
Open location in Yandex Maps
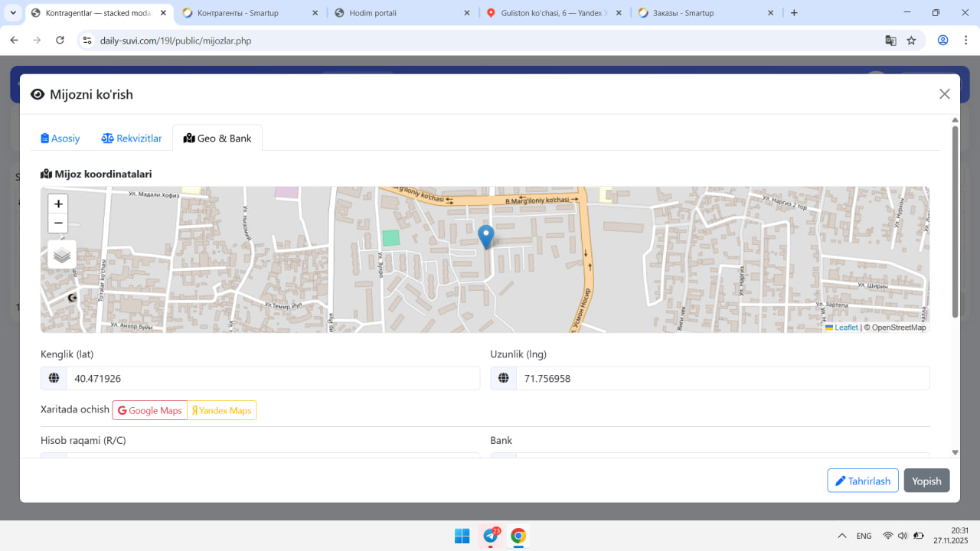click(x=222, y=411)
